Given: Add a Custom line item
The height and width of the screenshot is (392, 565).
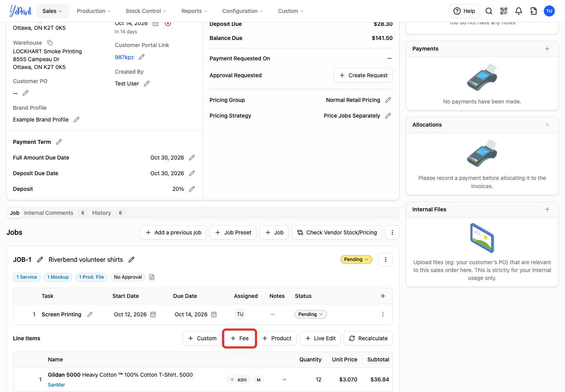Looking at the screenshot, I should click(x=202, y=338).
